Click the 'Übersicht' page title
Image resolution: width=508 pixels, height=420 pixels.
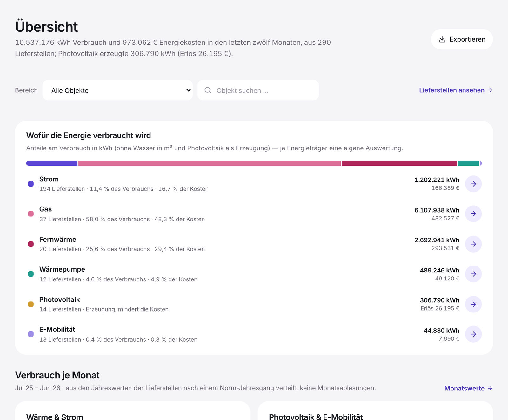[x=46, y=27]
